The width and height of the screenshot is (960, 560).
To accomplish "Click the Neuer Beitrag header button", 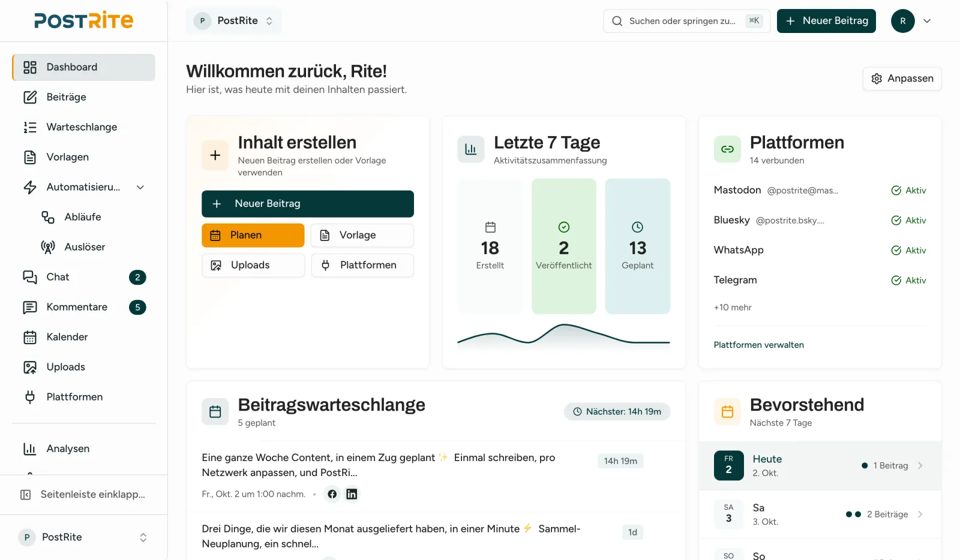I will coord(826,21).
